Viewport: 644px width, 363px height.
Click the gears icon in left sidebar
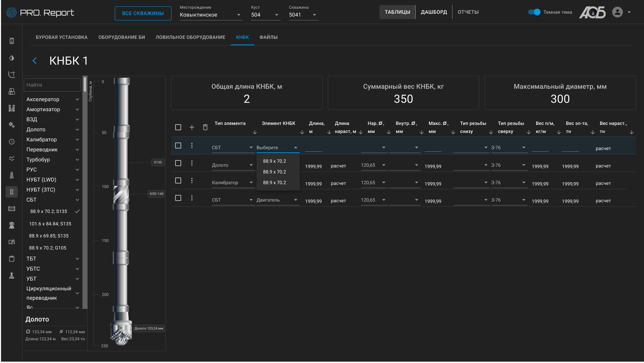[x=12, y=125]
